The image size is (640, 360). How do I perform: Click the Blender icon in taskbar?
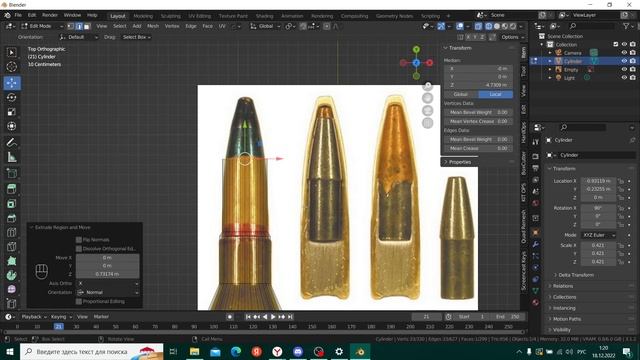360,351
